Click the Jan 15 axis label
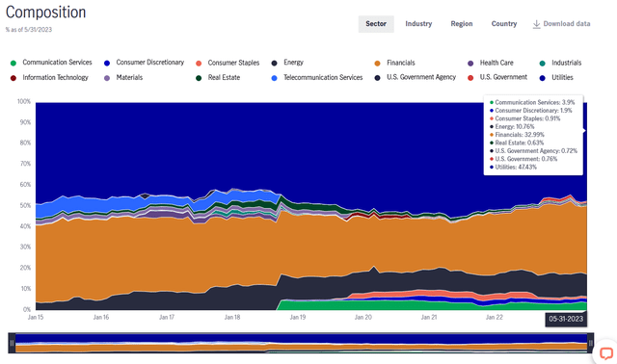Screen dimensions: 617x364 point(36,317)
